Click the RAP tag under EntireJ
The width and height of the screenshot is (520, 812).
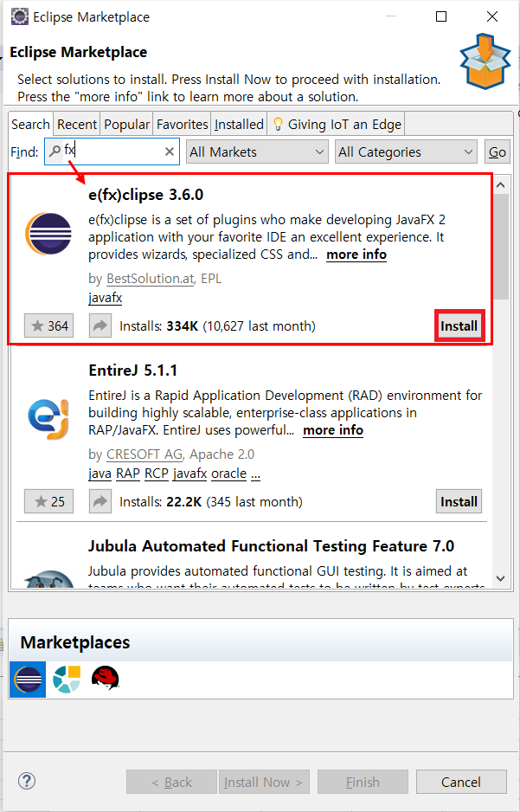tap(128, 474)
